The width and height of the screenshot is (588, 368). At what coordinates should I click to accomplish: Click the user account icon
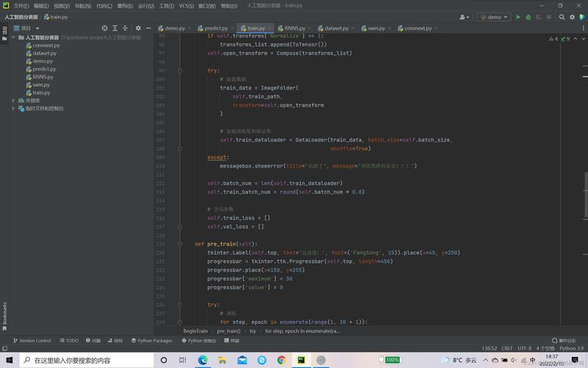pos(464,17)
